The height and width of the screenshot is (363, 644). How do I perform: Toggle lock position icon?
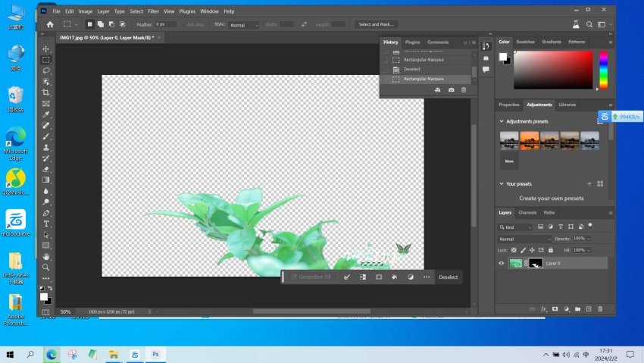532,250
